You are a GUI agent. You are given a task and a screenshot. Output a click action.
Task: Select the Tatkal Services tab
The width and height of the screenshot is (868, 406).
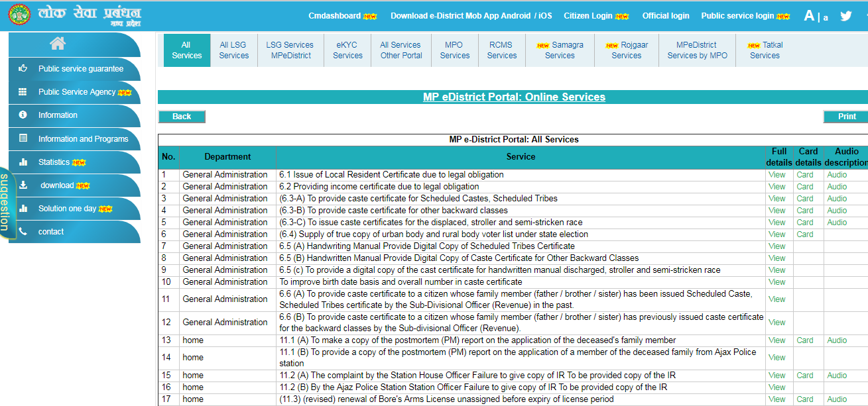(x=765, y=50)
